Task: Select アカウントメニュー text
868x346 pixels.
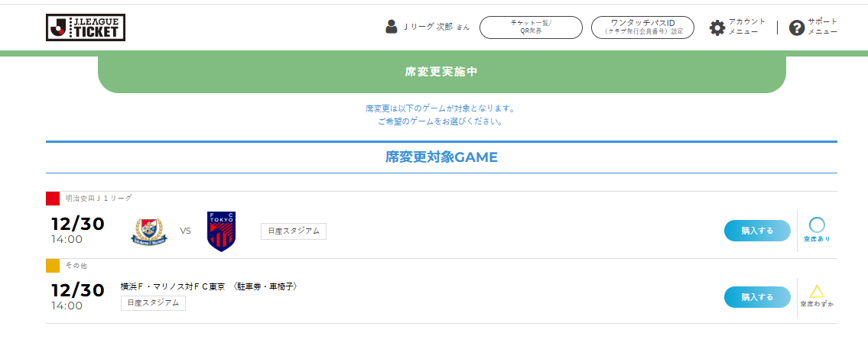Action: click(746, 27)
